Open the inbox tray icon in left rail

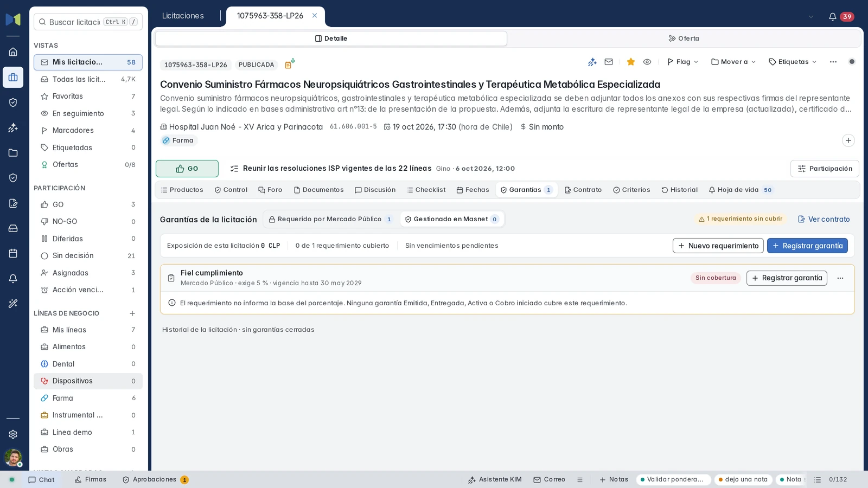[x=13, y=228]
